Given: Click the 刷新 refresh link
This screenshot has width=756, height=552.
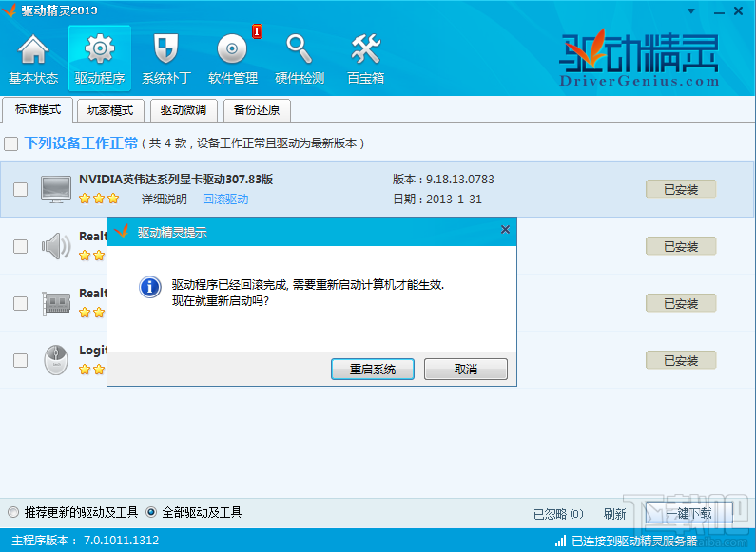Looking at the screenshot, I should [614, 514].
